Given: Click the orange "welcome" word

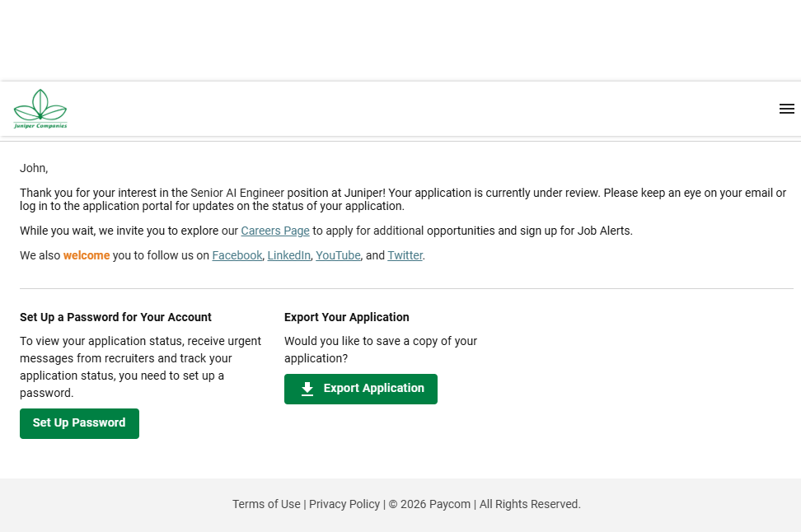Looking at the screenshot, I should pyautogui.click(x=87, y=256).
